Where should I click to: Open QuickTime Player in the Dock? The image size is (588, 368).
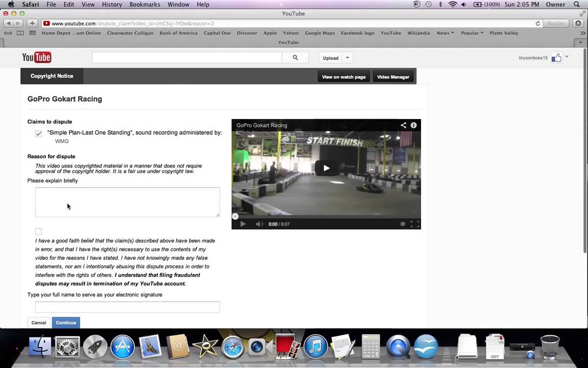(x=398, y=346)
